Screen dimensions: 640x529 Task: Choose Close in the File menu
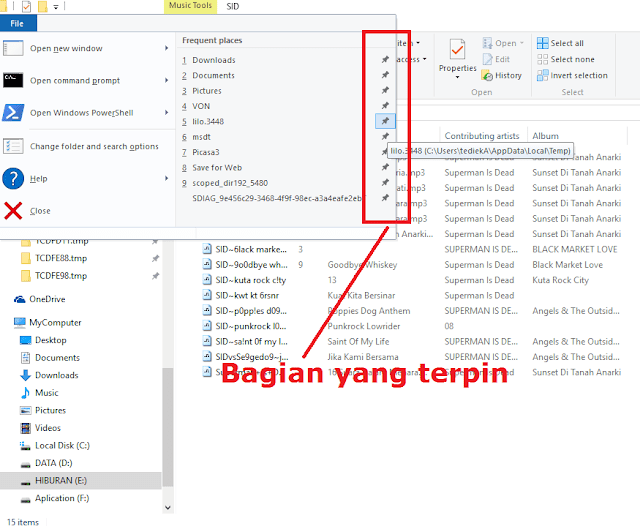tap(85, 211)
